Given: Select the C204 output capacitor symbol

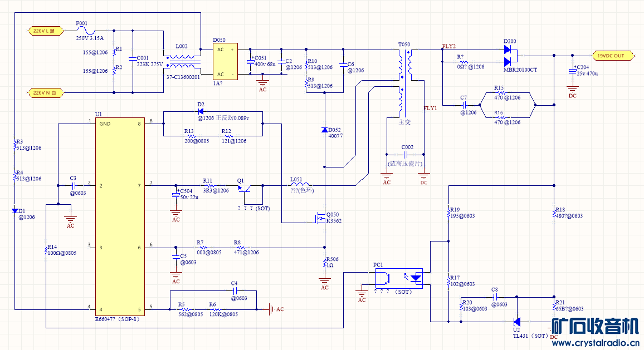Looking at the screenshot, I should point(573,71).
